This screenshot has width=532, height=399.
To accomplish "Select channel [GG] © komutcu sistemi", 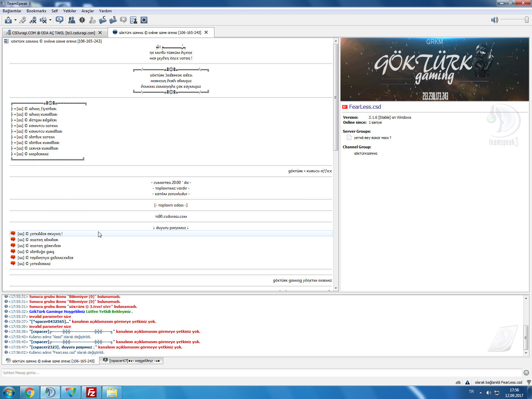I will click(37, 126).
